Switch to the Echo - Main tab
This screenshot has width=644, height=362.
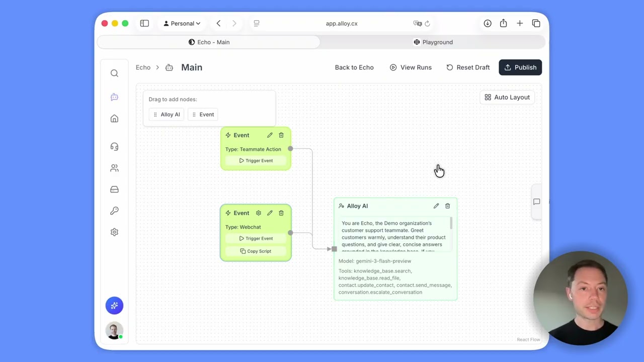coord(209,42)
